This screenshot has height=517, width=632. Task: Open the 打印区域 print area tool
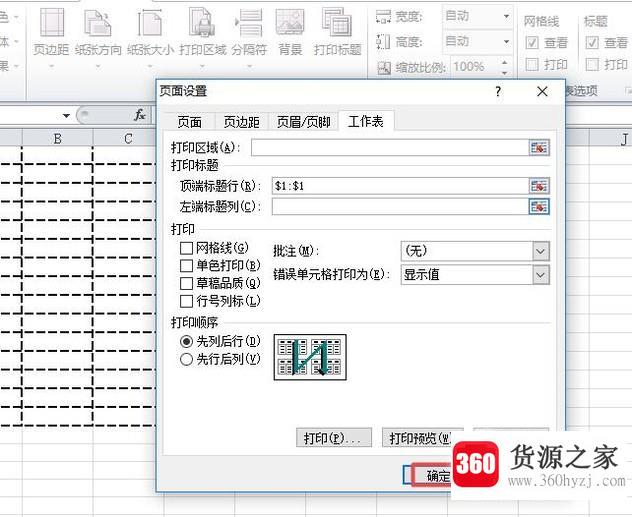(x=203, y=32)
